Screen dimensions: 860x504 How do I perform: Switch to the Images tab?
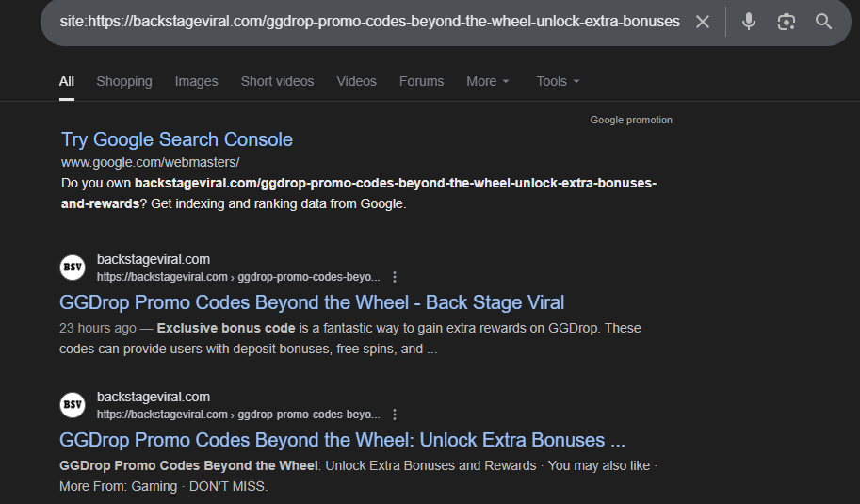tap(196, 81)
